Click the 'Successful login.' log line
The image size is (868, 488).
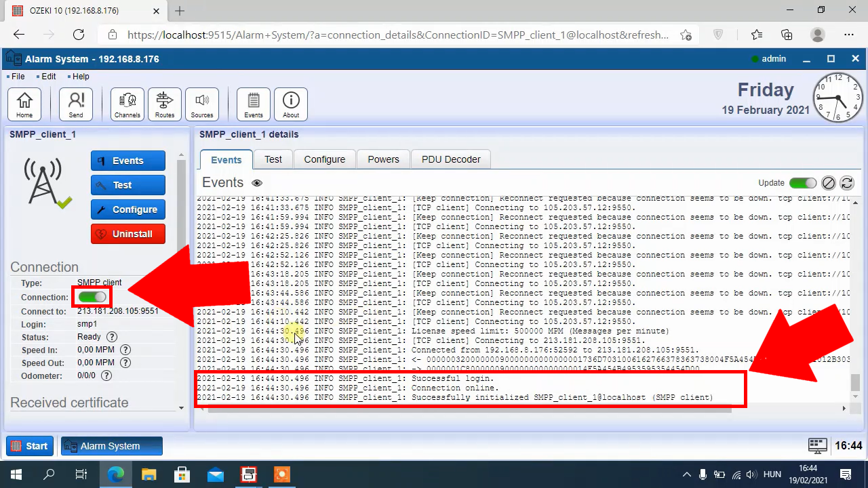[x=453, y=378]
